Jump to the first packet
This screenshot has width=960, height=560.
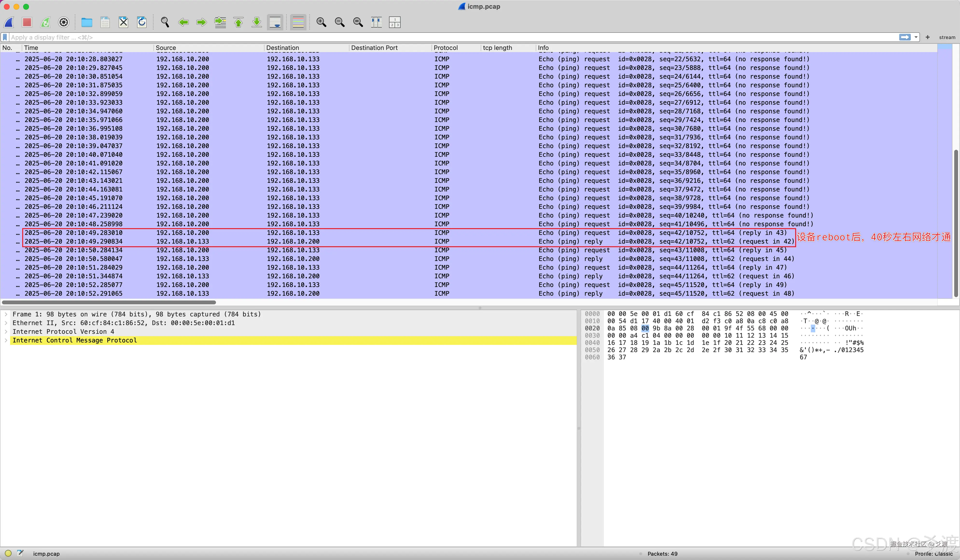pyautogui.click(x=238, y=22)
